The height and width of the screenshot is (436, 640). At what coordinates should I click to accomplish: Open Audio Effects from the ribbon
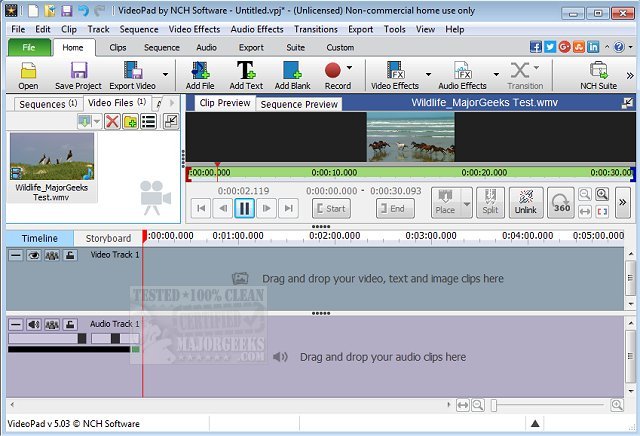click(462, 76)
